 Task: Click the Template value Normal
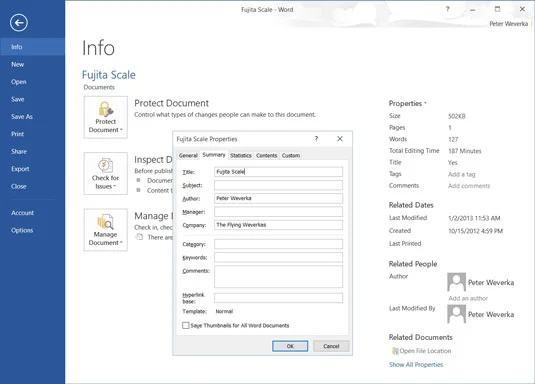coord(224,311)
